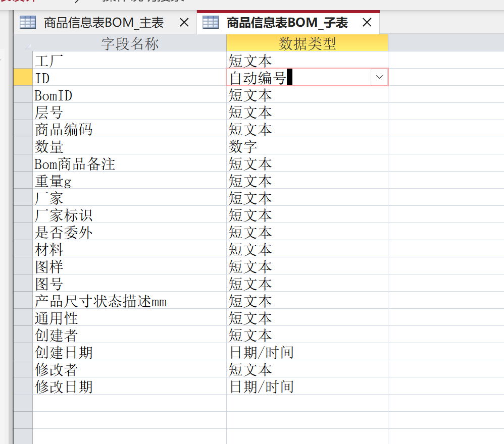Screen dimensions: 504x444
Task: Select the row selector beside ID field
Action: click(x=23, y=78)
